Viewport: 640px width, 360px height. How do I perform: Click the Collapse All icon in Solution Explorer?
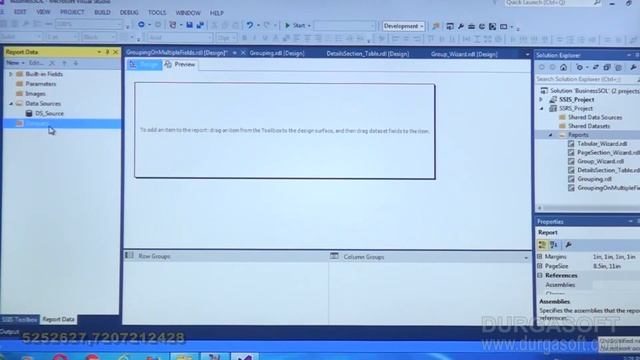tap(607, 67)
